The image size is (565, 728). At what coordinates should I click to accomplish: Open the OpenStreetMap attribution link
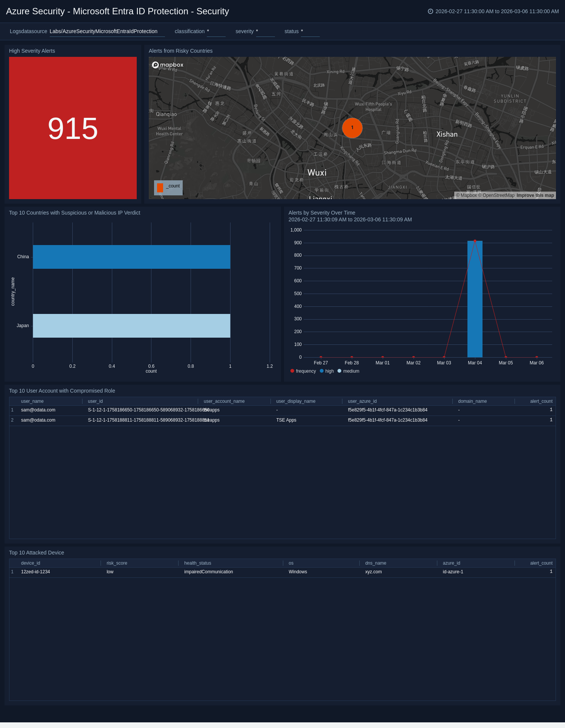click(498, 195)
